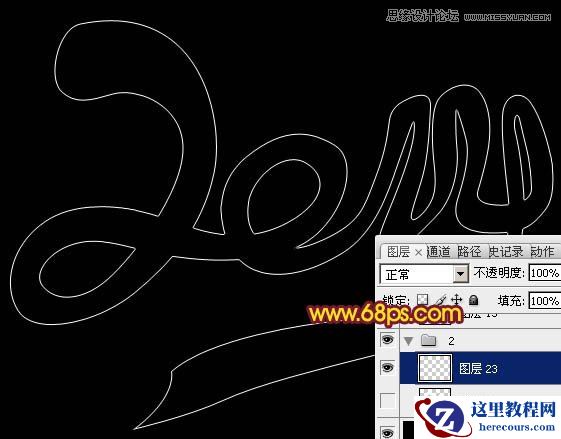The height and width of the screenshot is (439, 561).
Task: Click the 正常 blend mode text
Action: pyautogui.click(x=397, y=275)
